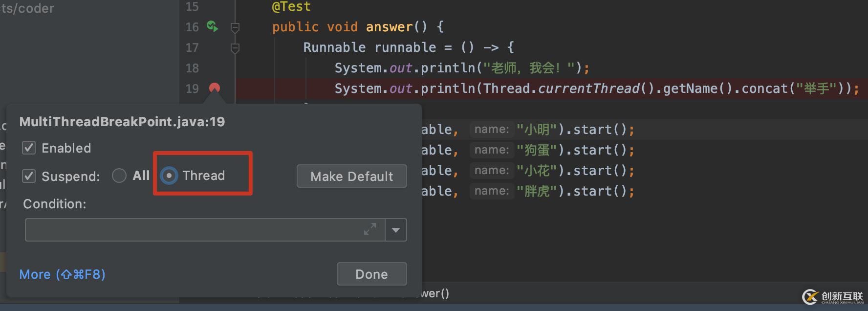Click the "小明" string argument
The image size is (868, 311).
pyautogui.click(x=537, y=130)
